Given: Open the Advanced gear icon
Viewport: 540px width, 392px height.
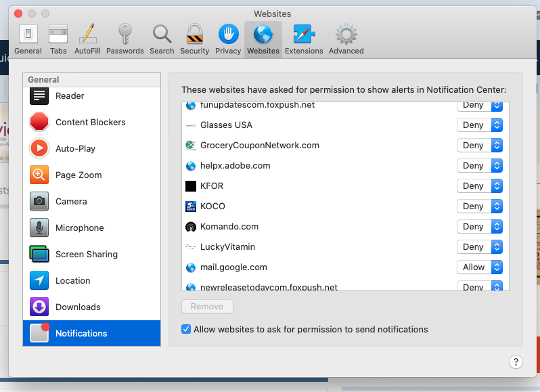Looking at the screenshot, I should (346, 34).
